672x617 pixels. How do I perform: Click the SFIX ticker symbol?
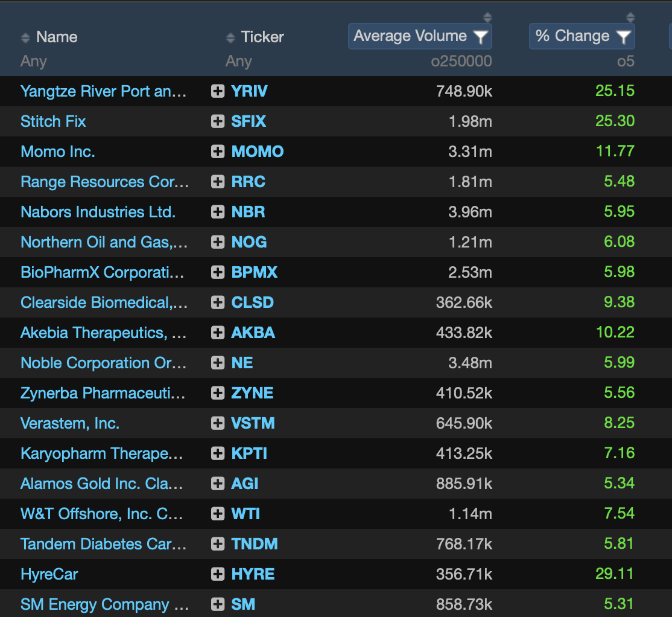249,121
